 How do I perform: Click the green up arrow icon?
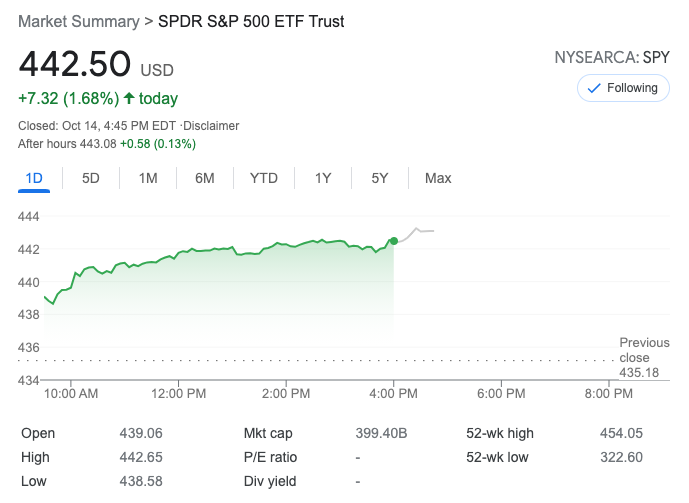coord(129,99)
